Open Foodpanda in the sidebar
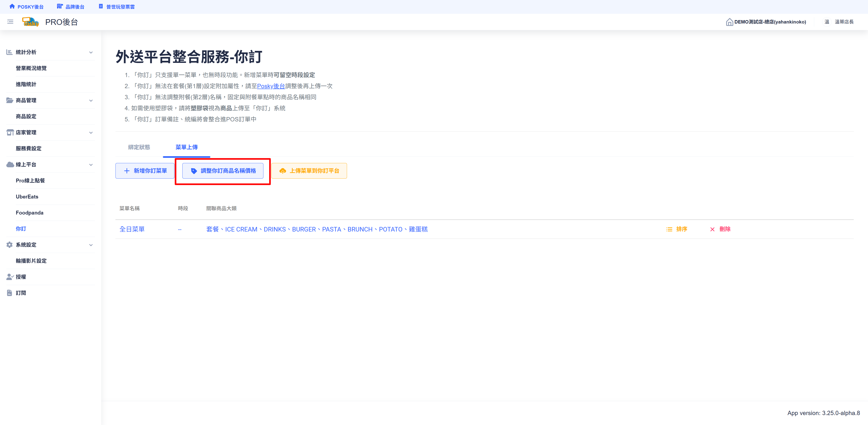The image size is (868, 425). click(30, 213)
